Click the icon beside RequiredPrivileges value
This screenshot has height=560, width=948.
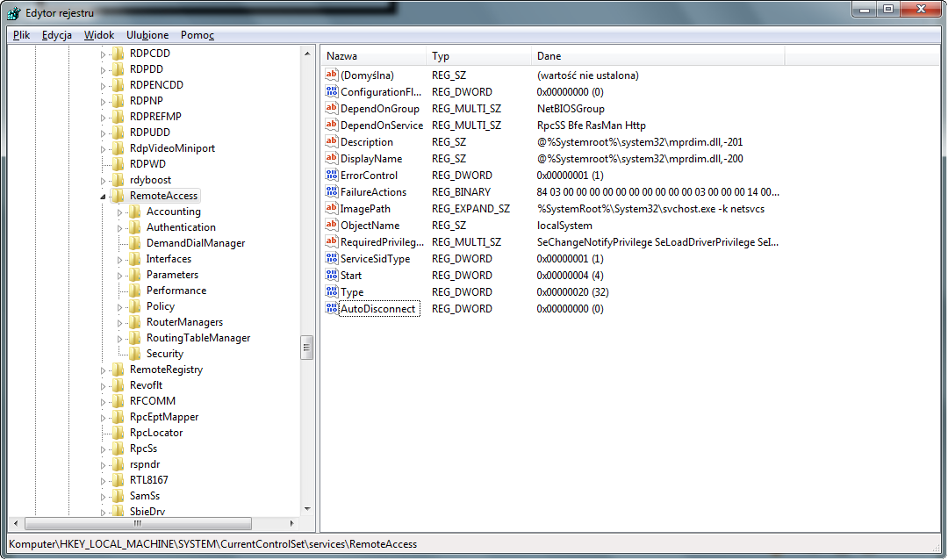331,241
